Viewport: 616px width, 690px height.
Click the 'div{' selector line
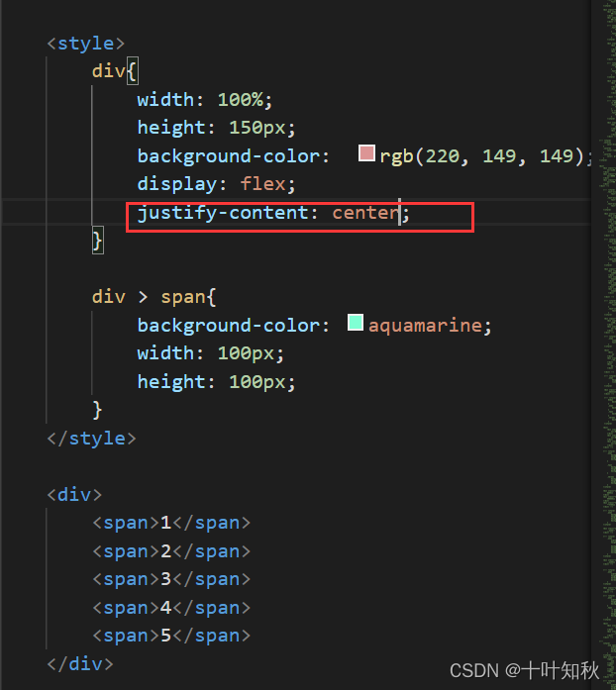pos(115,71)
